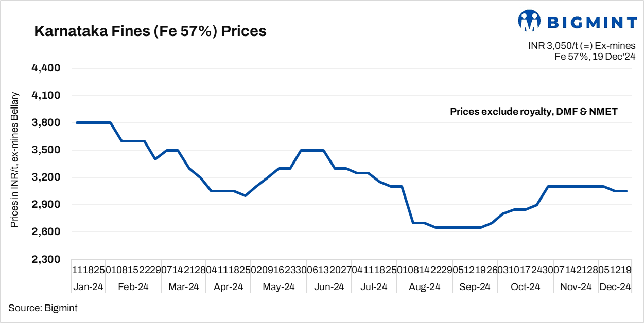
Task: Click the Nov-24 month label
Action: [576, 287]
